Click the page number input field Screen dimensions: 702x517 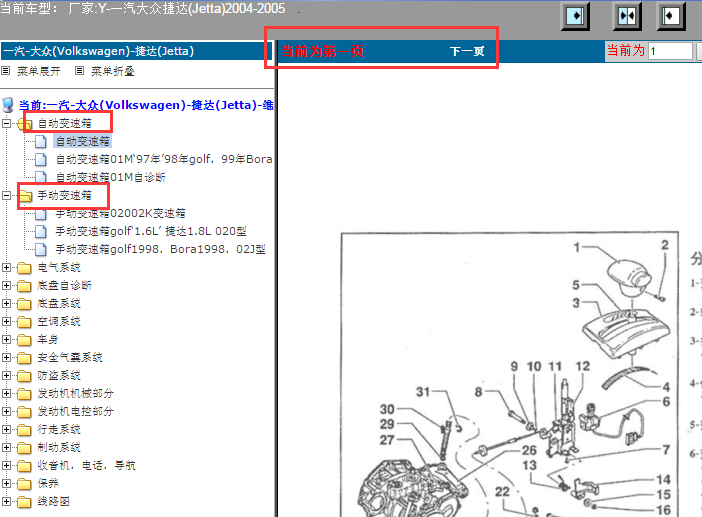(x=670, y=51)
